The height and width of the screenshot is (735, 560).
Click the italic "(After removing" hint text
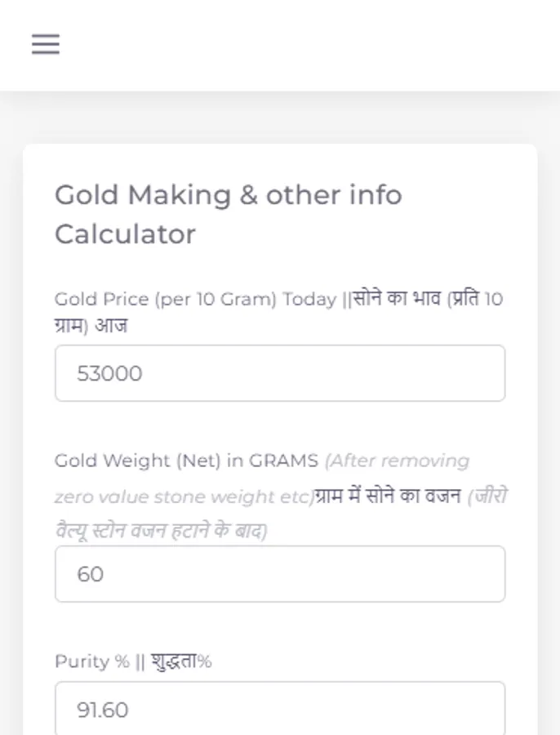[397, 461]
